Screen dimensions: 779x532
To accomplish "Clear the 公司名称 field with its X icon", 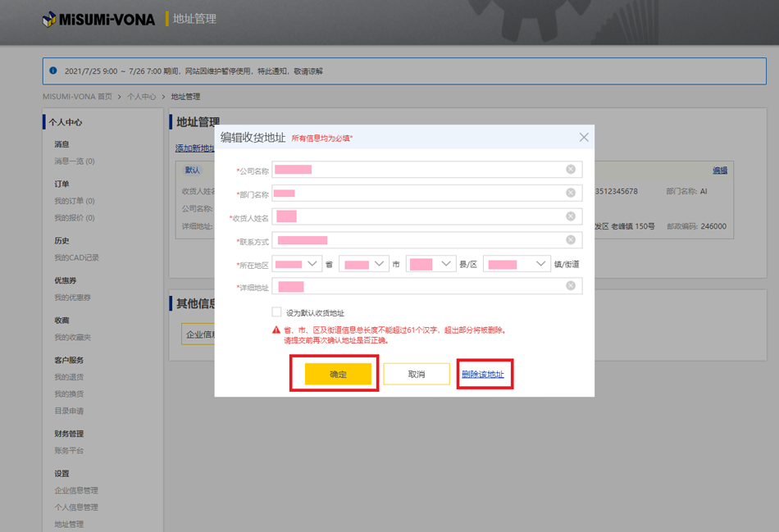I will tap(571, 169).
